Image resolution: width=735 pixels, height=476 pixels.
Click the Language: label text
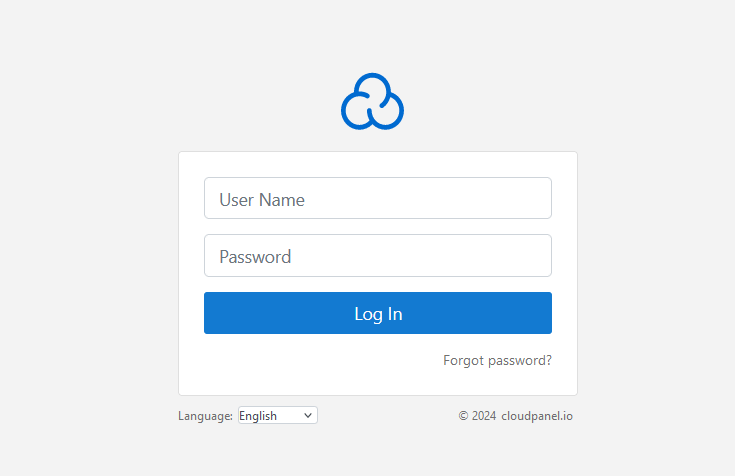(x=205, y=416)
